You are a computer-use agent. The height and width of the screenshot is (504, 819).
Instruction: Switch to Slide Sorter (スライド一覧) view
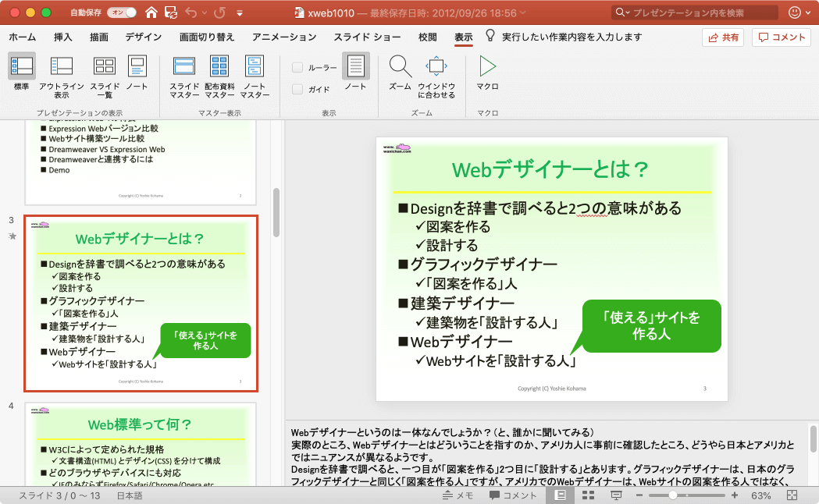click(105, 76)
